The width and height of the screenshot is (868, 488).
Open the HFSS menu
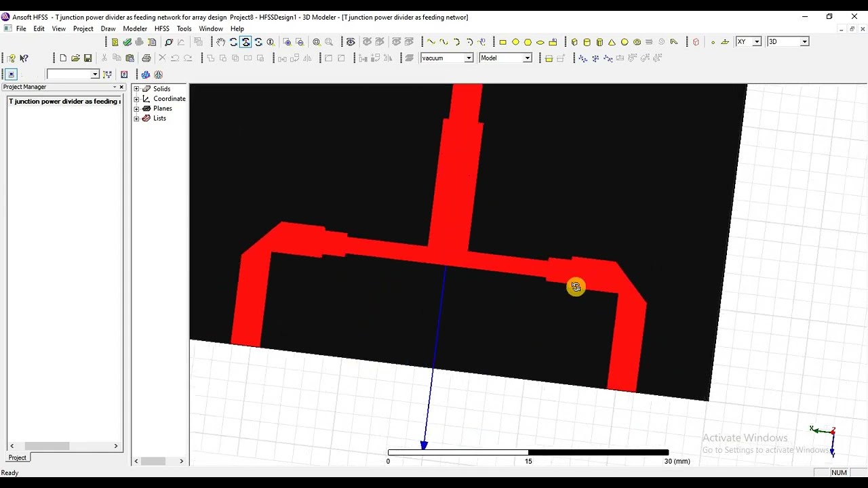coord(162,29)
